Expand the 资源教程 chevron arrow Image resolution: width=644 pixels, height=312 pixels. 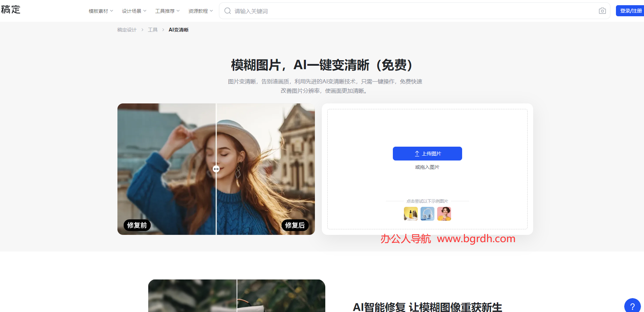point(211,11)
